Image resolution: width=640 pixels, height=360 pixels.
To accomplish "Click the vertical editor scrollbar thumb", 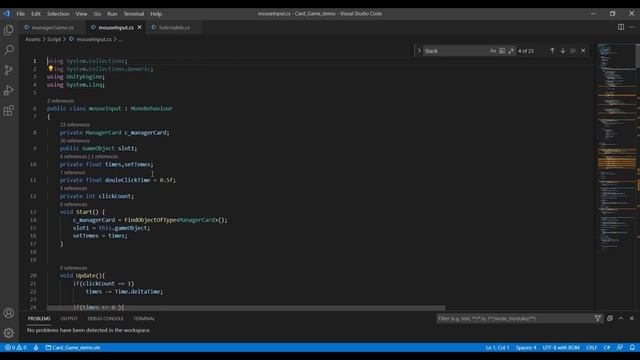I will click(638, 55).
